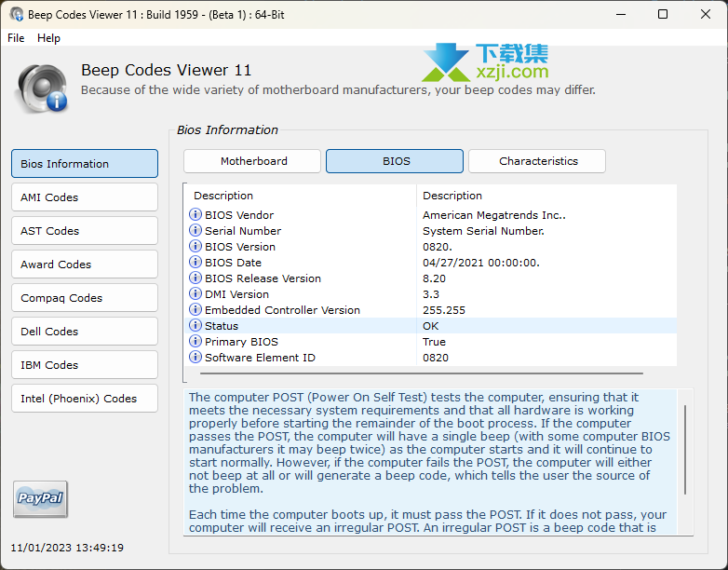Click the app icon in the title bar

coord(16,14)
